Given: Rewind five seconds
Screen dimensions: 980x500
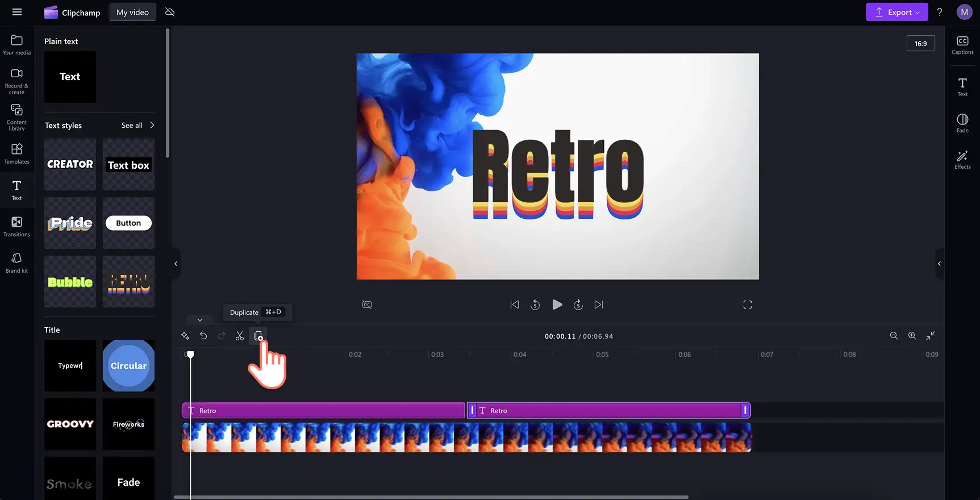Looking at the screenshot, I should coord(535,305).
